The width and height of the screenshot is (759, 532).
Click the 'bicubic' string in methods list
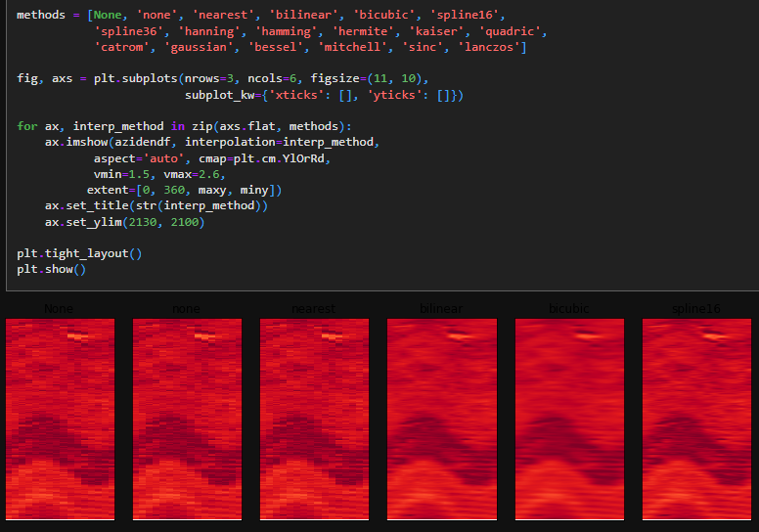tap(383, 15)
